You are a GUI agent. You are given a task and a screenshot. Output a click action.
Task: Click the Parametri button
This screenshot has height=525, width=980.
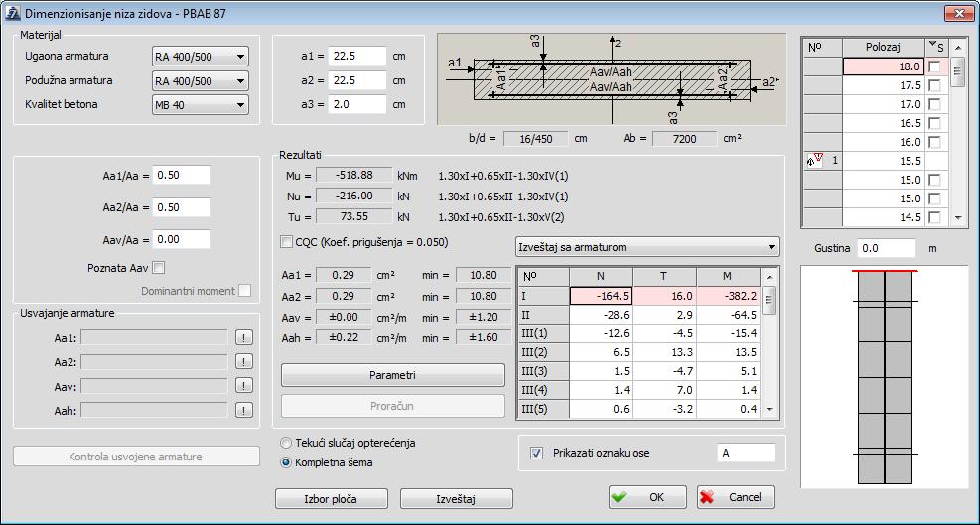coord(392,375)
